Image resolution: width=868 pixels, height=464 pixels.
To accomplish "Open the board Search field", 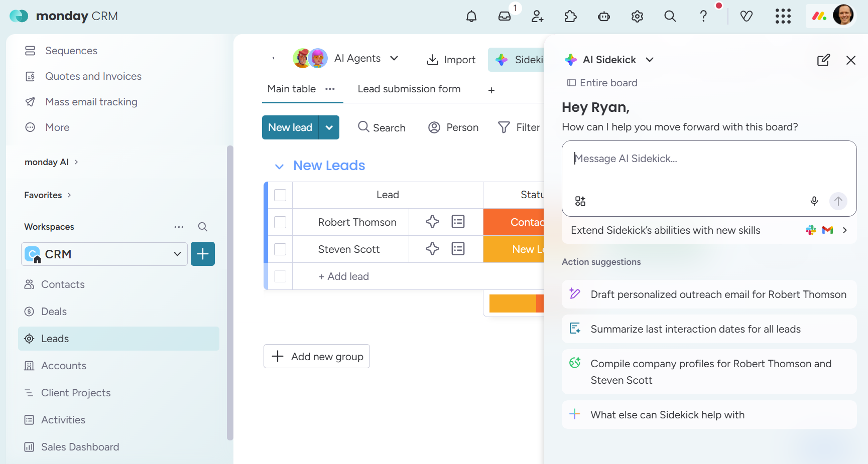I will [x=382, y=127].
